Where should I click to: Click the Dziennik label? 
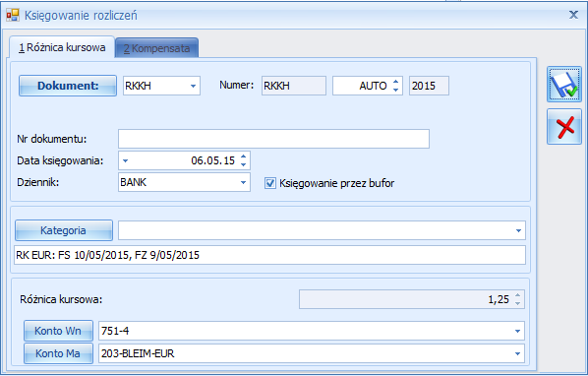[38, 182]
